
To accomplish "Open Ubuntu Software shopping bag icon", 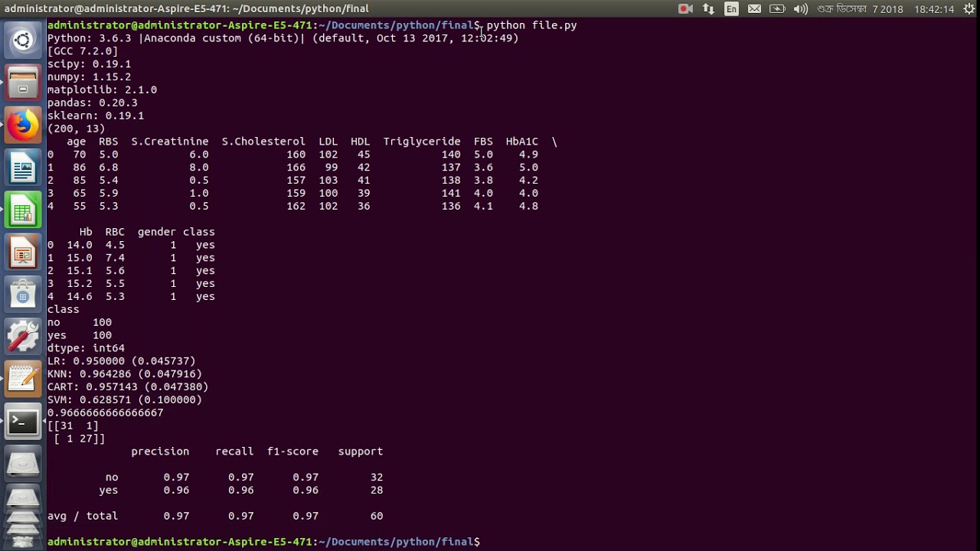I will point(22,295).
